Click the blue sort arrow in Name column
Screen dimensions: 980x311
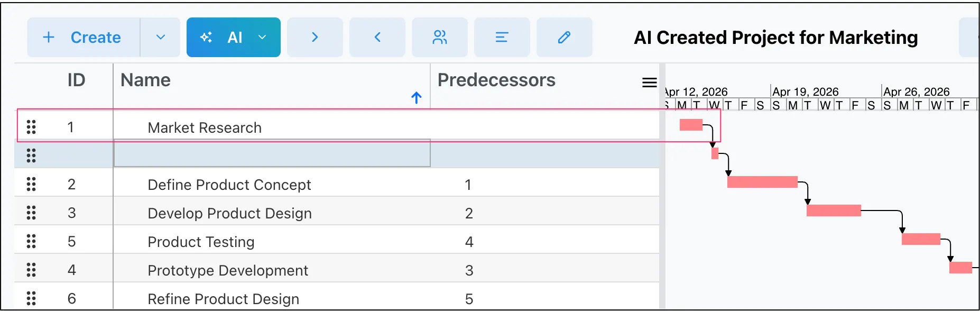417,97
